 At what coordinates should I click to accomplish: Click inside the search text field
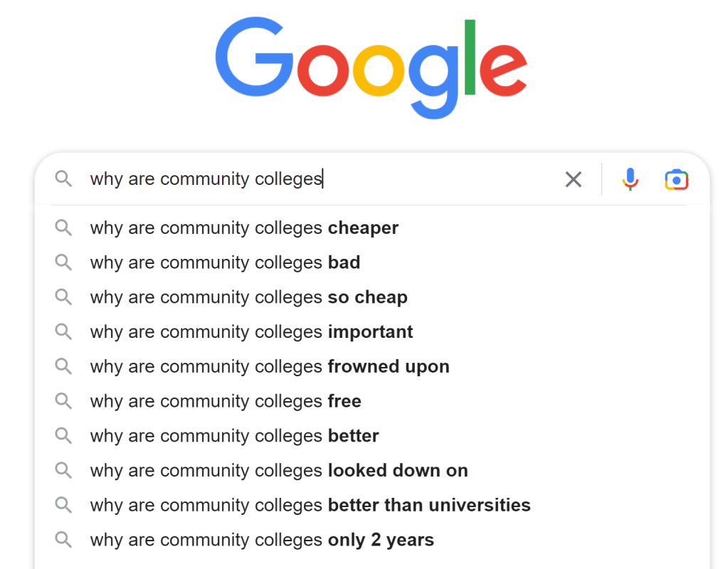[320, 179]
